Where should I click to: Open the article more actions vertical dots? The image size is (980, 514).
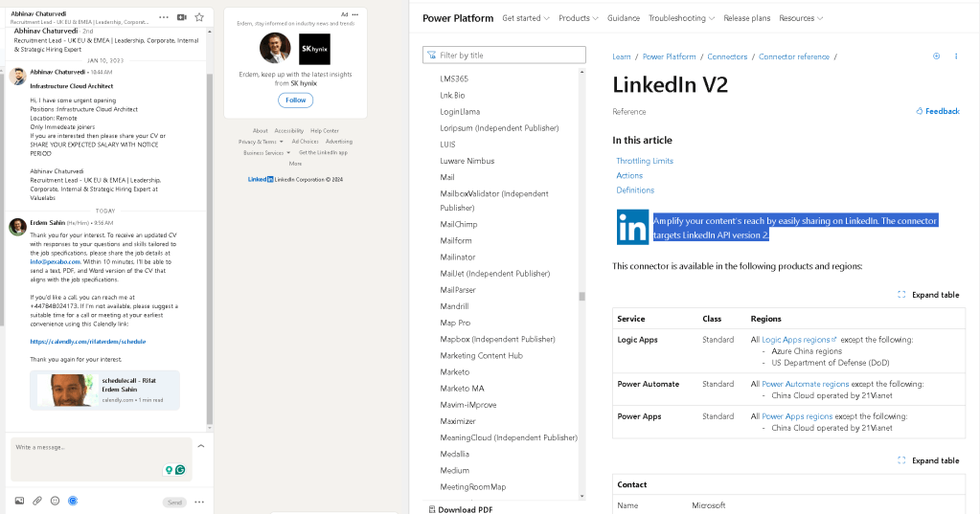(x=956, y=56)
